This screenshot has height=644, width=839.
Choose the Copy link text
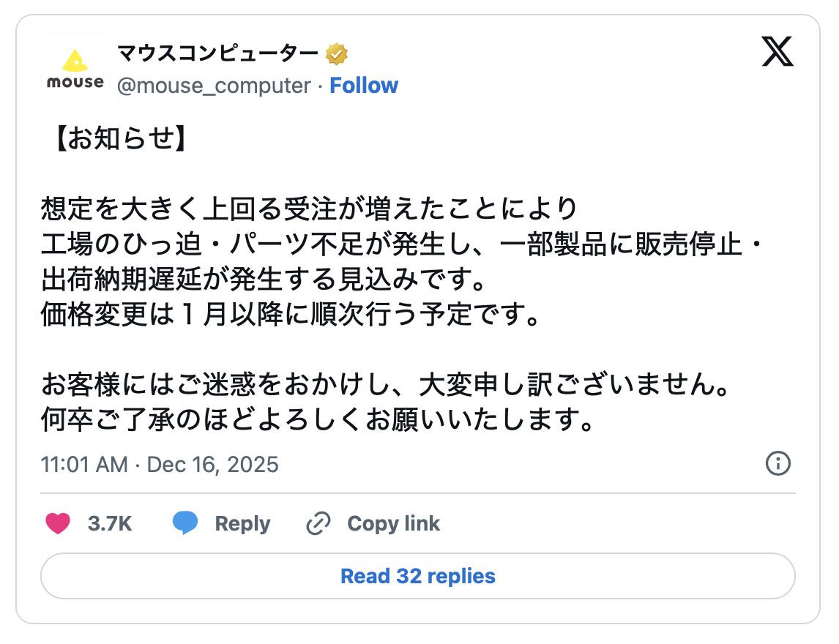tap(393, 524)
